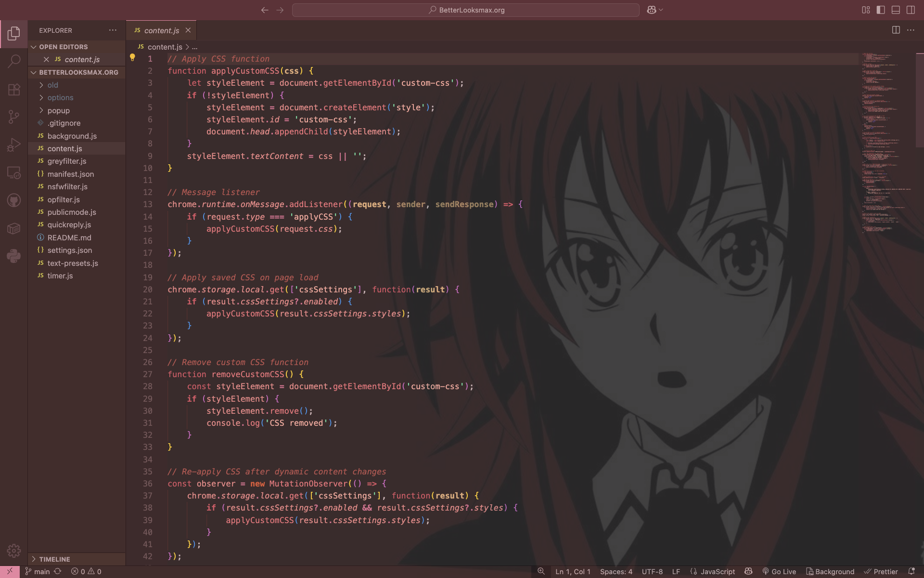Open the Explorer view in activity bar
Screen dimensions: 924x578
click(14, 34)
